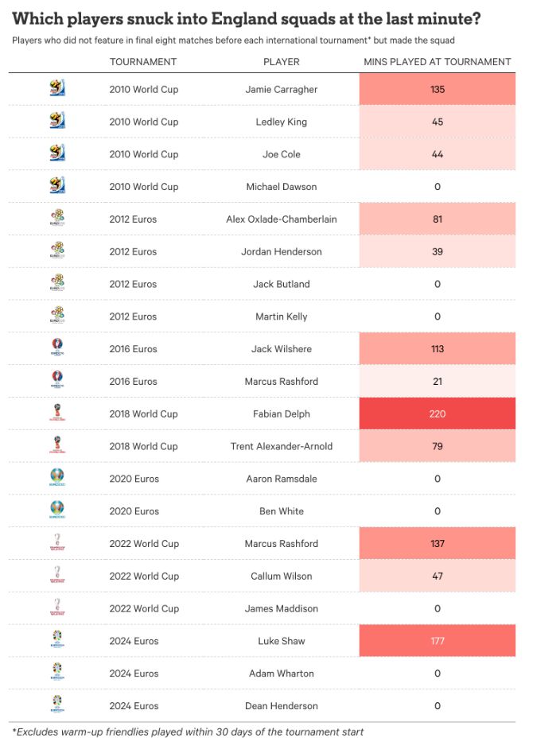The height and width of the screenshot is (753, 560).
Task: Click the player name Trent Alexander-Arnold
Action: click(282, 446)
